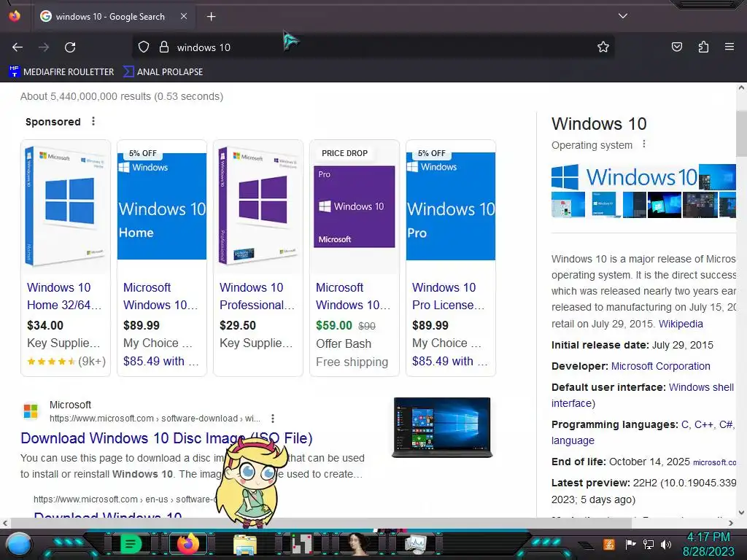
Task: Open options beside Operating system label
Action: 644,144
